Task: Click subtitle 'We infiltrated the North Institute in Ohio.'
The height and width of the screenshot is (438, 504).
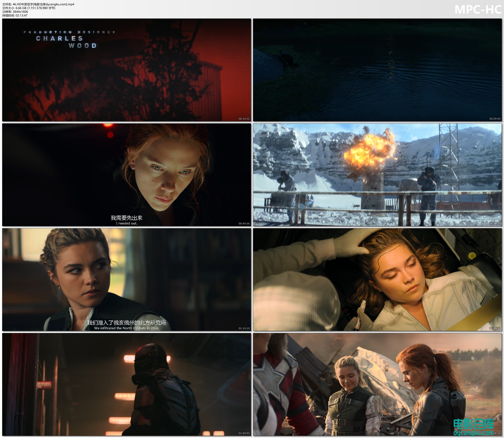Action: coord(126,328)
